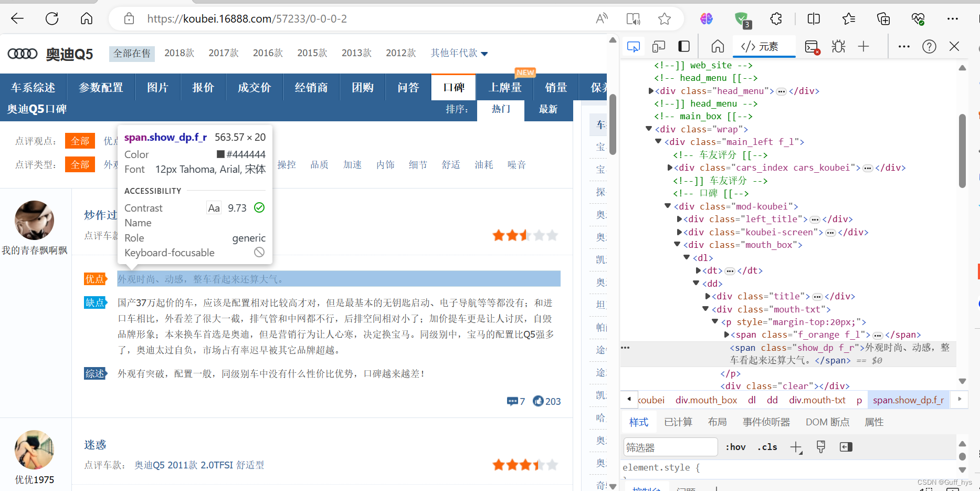Focus the 筛选器 styles filter field
This screenshot has width=980, height=491.
pos(670,447)
